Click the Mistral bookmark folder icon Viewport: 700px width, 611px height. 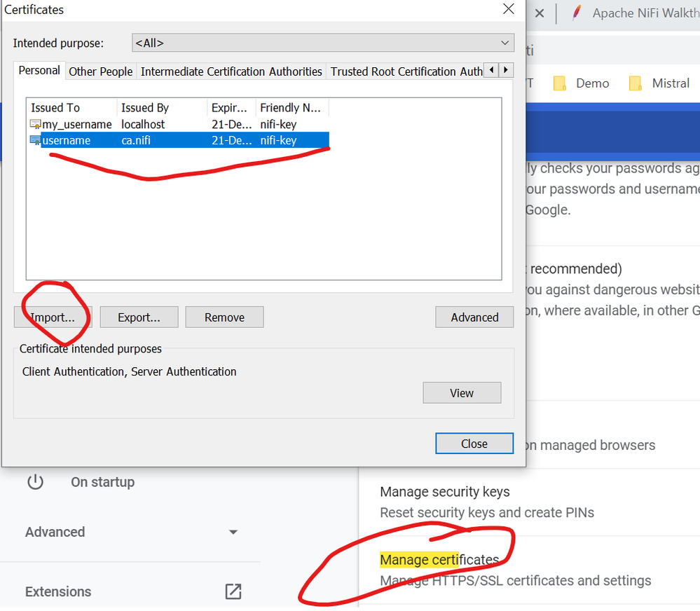[636, 83]
